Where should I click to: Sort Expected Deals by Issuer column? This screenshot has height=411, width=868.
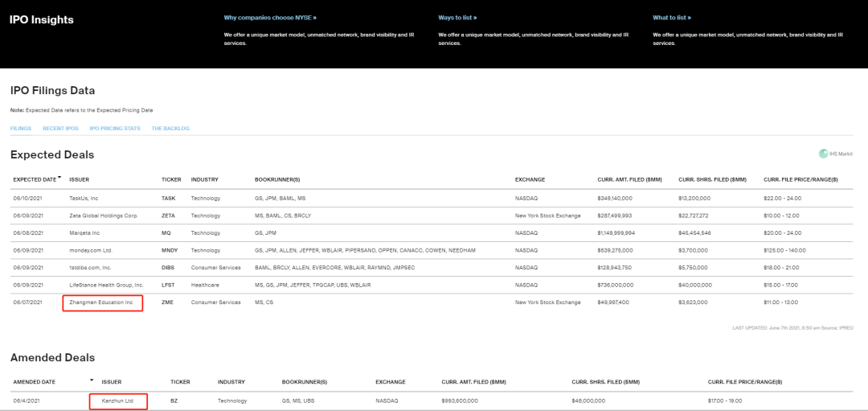80,179
